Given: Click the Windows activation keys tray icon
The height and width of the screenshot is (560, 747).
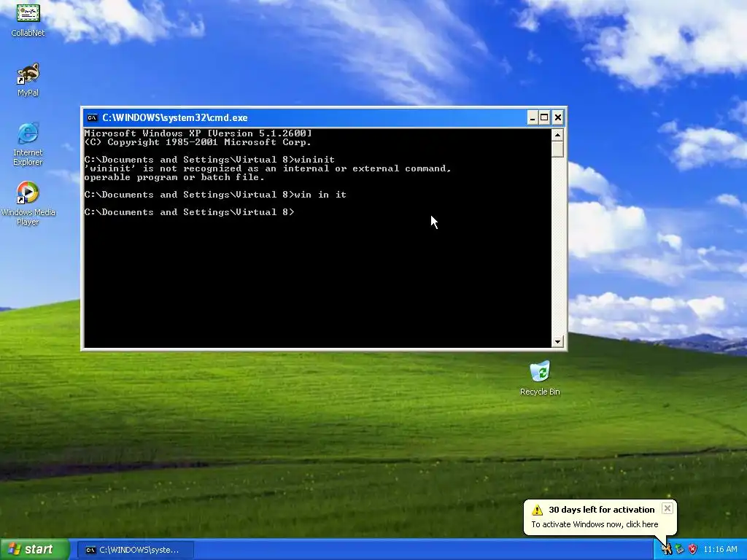Looking at the screenshot, I should [667, 550].
